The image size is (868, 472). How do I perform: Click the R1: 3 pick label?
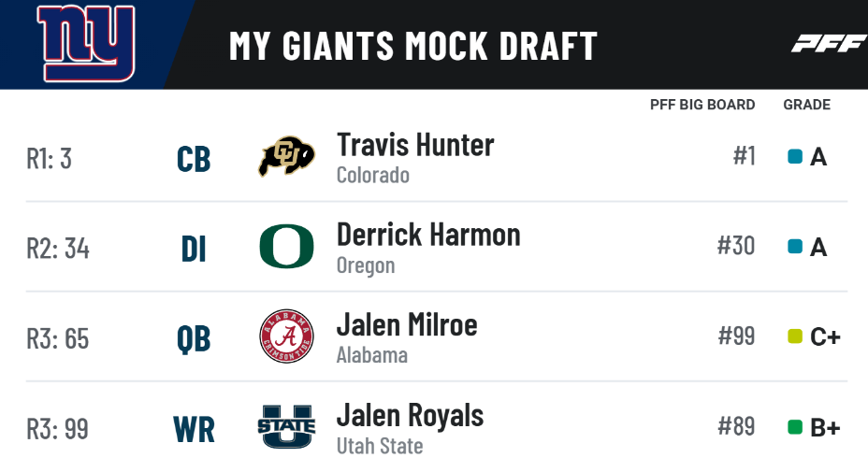pyautogui.click(x=49, y=158)
